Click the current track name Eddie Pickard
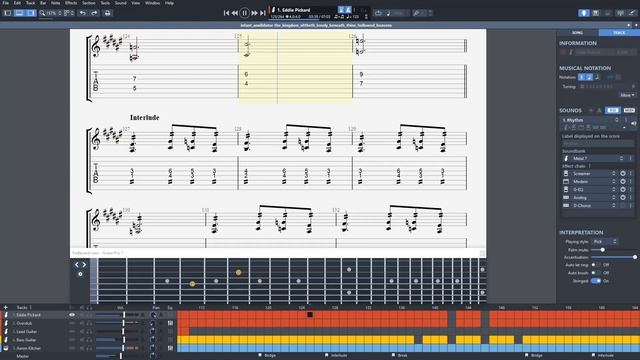Screen dimensions: 640x360 pyautogui.click(x=293, y=10)
